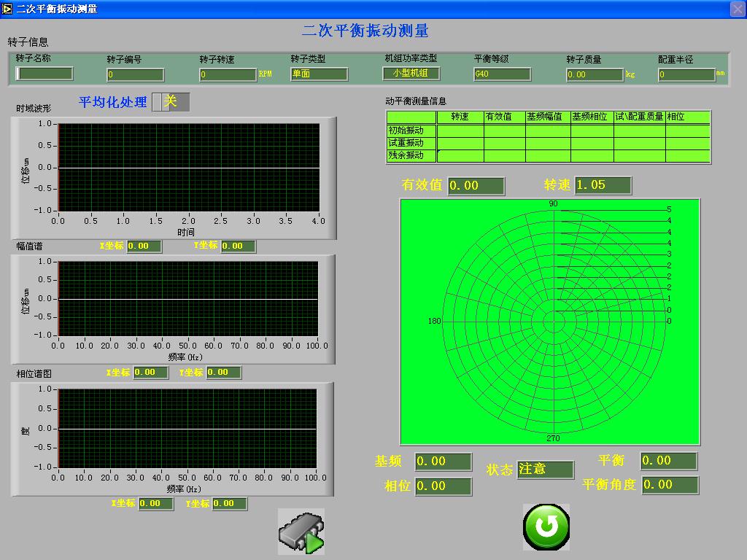Open the 机组功率类型 selector showing 小型机组
Screen dimensions: 747x560
tap(411, 73)
